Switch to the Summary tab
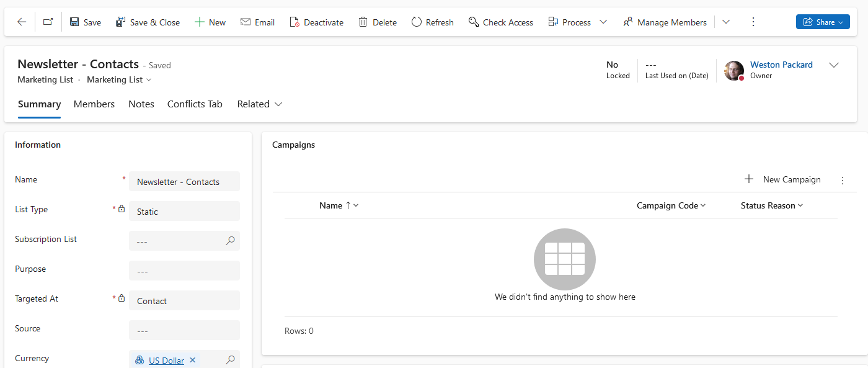The image size is (868, 368). [x=39, y=104]
